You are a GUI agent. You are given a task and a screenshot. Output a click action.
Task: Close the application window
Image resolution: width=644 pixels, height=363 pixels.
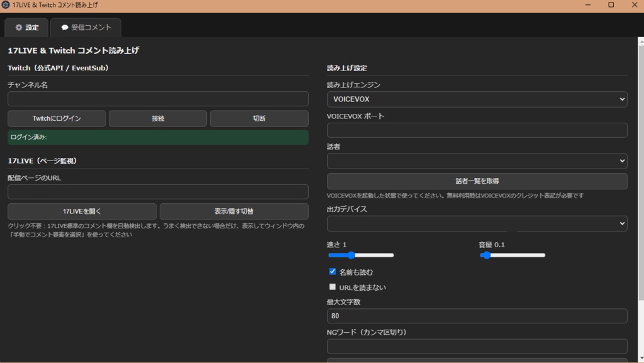point(634,5)
